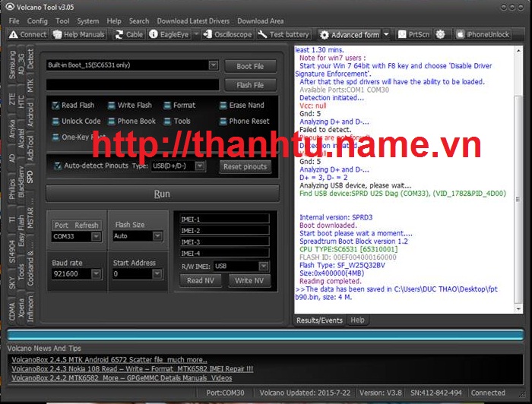This screenshot has width=532, height=404.
Task: Expand the Advanced form dropdown arrow
Action: click(x=386, y=35)
